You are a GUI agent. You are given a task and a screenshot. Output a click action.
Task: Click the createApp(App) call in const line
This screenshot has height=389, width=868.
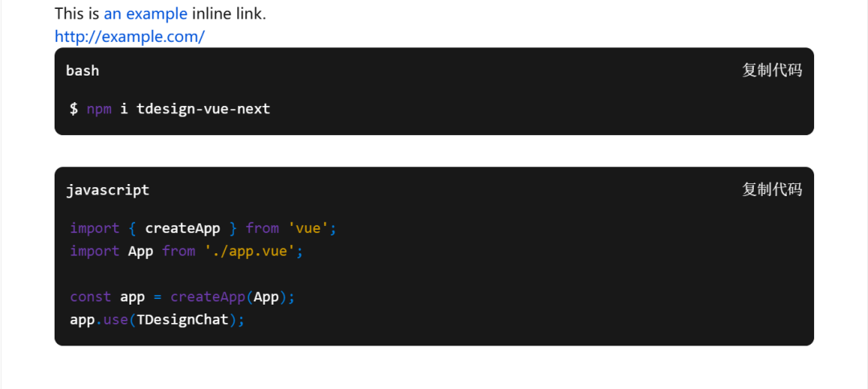[x=228, y=297]
